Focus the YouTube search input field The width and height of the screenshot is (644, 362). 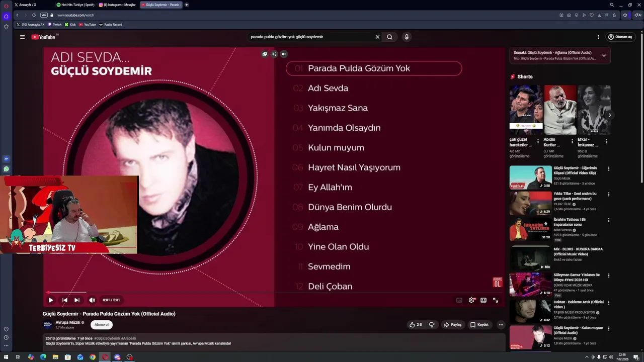click(311, 37)
